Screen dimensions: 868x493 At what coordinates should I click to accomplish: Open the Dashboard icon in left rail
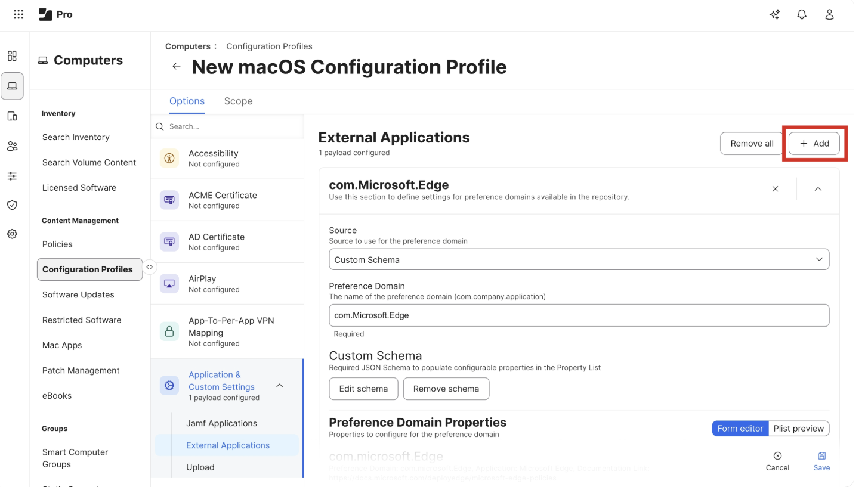pyautogui.click(x=12, y=56)
